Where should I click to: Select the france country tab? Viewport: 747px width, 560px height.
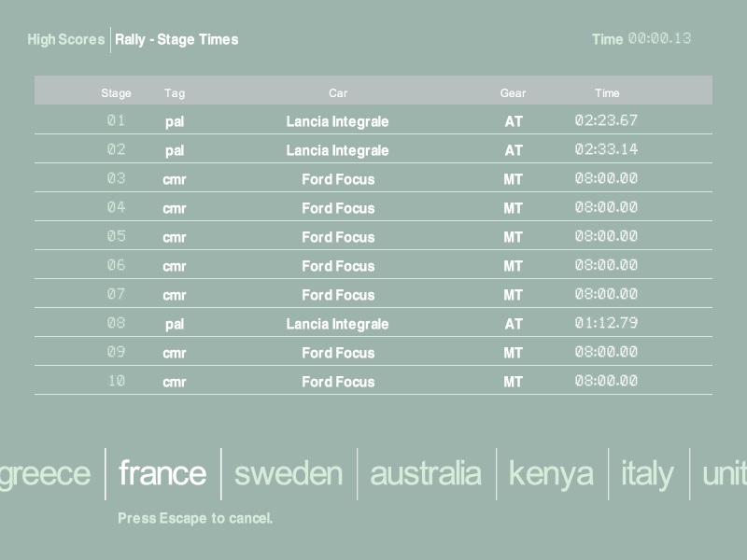162,473
